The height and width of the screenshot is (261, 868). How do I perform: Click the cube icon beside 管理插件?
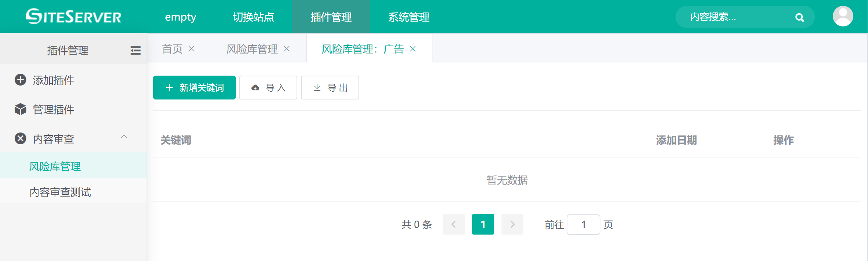[x=21, y=109]
